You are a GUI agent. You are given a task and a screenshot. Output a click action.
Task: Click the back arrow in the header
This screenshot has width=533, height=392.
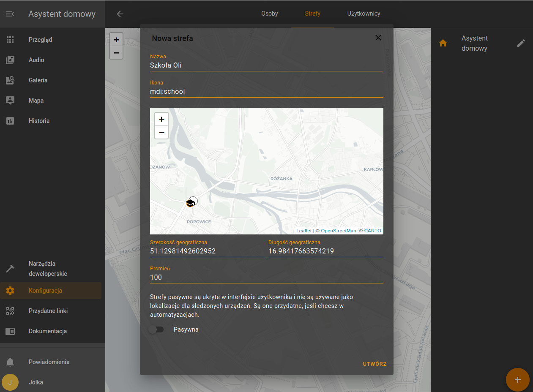(x=120, y=14)
